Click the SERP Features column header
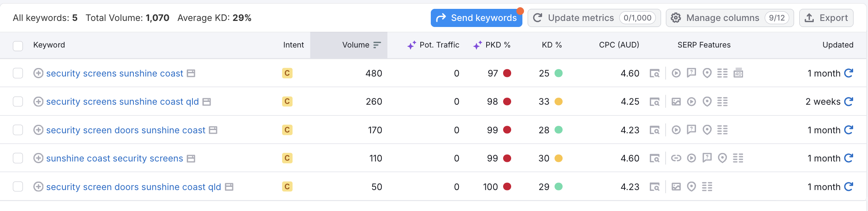The height and width of the screenshot is (211, 868). pyautogui.click(x=704, y=45)
